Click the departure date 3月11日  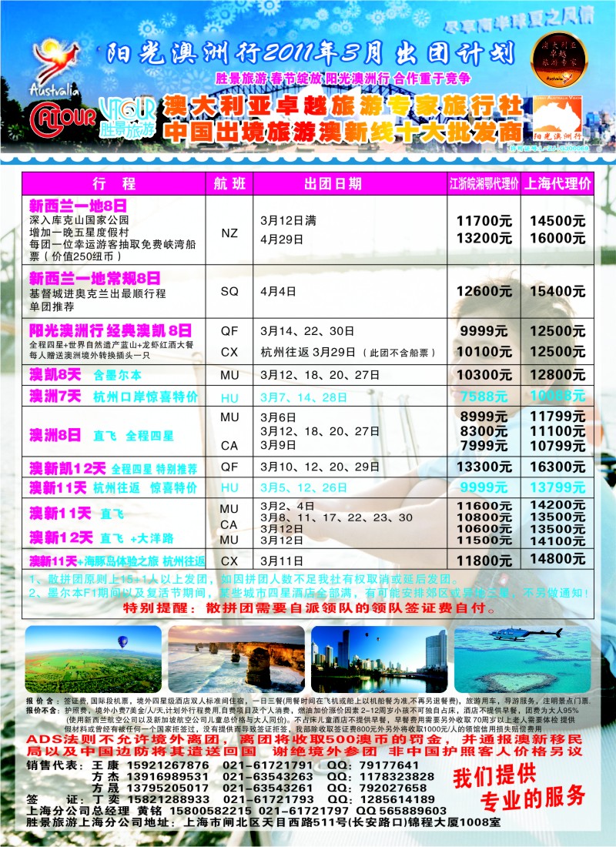pos(282,561)
